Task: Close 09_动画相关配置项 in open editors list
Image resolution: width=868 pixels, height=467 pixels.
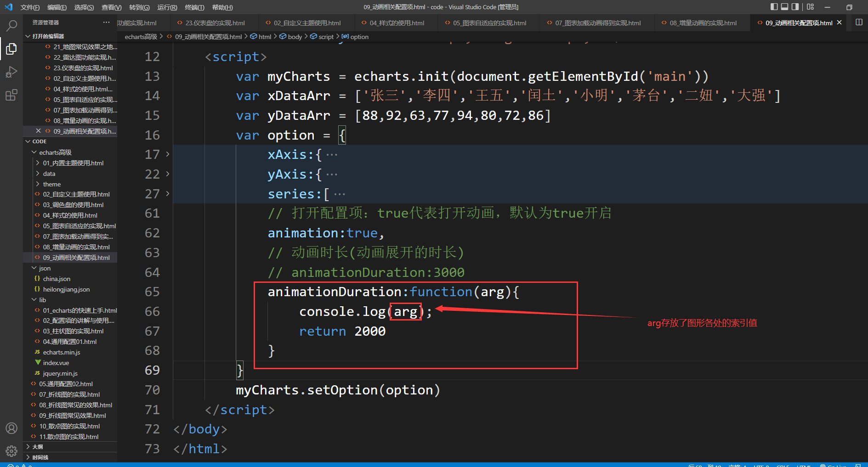Action: (x=38, y=131)
